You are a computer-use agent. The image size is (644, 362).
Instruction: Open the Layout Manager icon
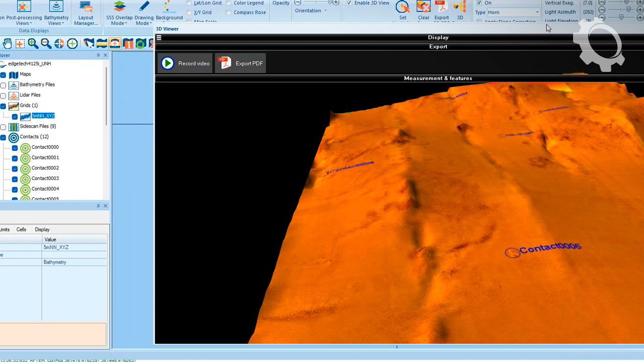[x=86, y=7]
